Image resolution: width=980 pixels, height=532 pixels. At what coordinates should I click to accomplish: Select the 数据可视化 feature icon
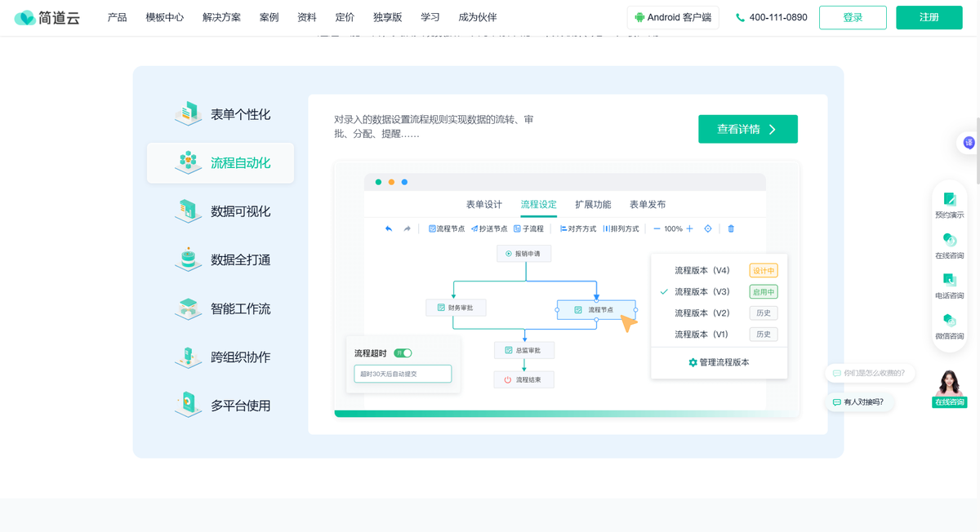click(x=188, y=211)
